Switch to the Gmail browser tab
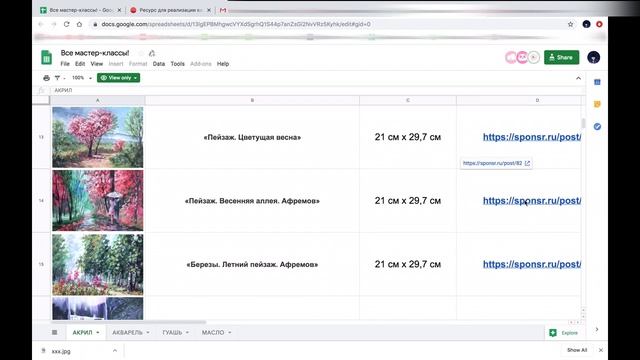 pyautogui.click(x=223, y=10)
